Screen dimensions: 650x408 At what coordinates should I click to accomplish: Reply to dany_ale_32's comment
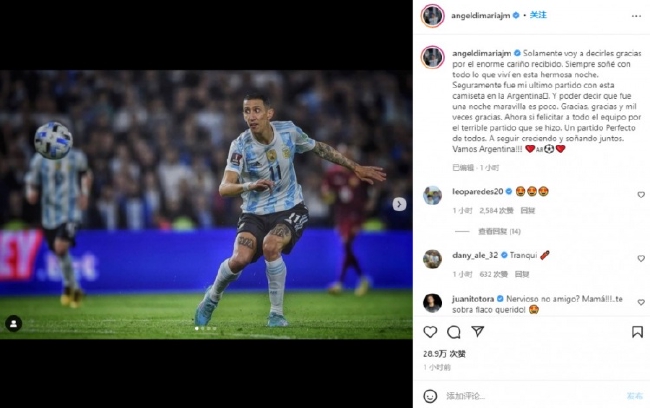click(x=522, y=274)
